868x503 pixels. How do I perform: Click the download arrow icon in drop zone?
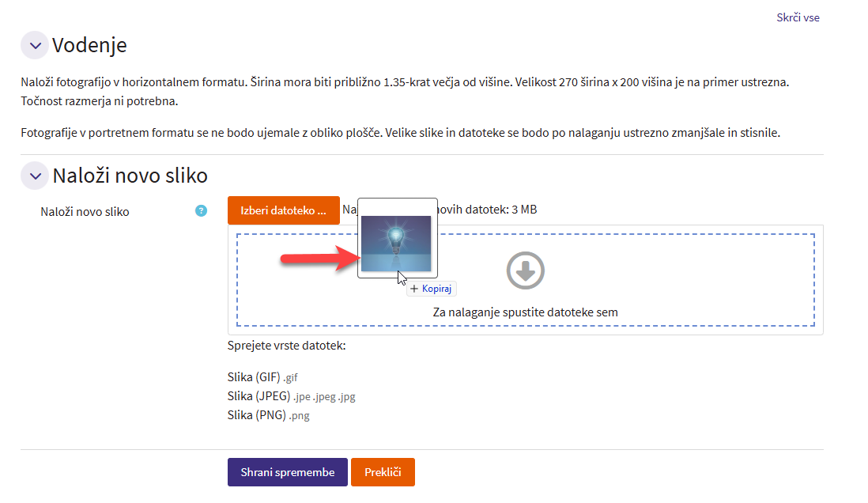pos(525,270)
